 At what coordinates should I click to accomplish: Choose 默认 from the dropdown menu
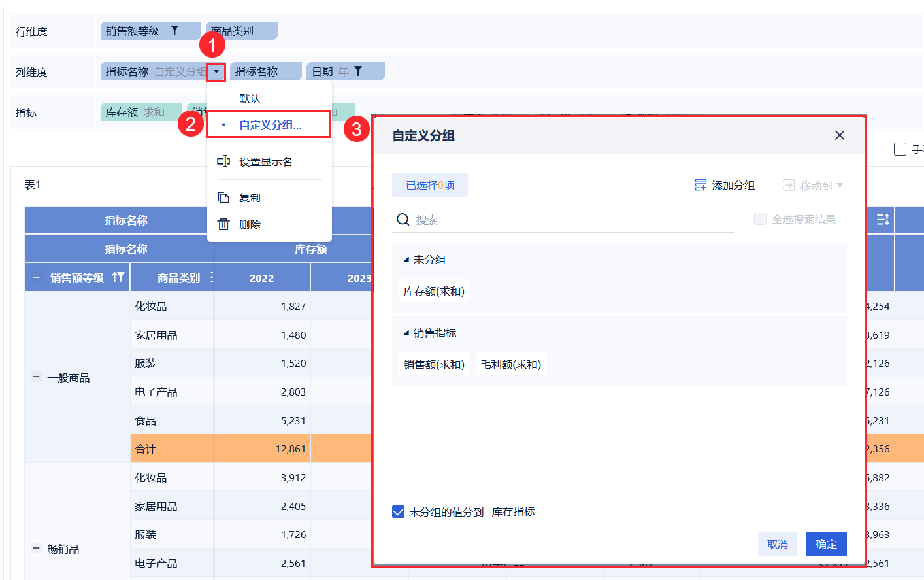(x=250, y=98)
